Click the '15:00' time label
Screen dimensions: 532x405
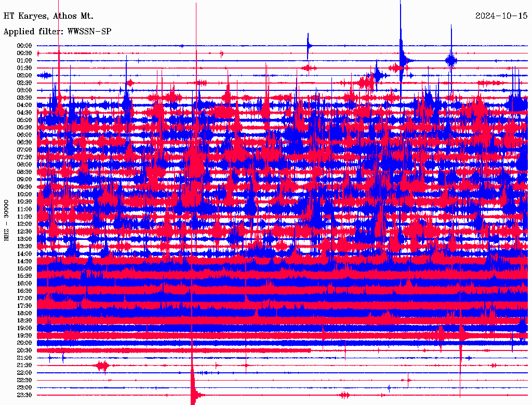coord(24,268)
